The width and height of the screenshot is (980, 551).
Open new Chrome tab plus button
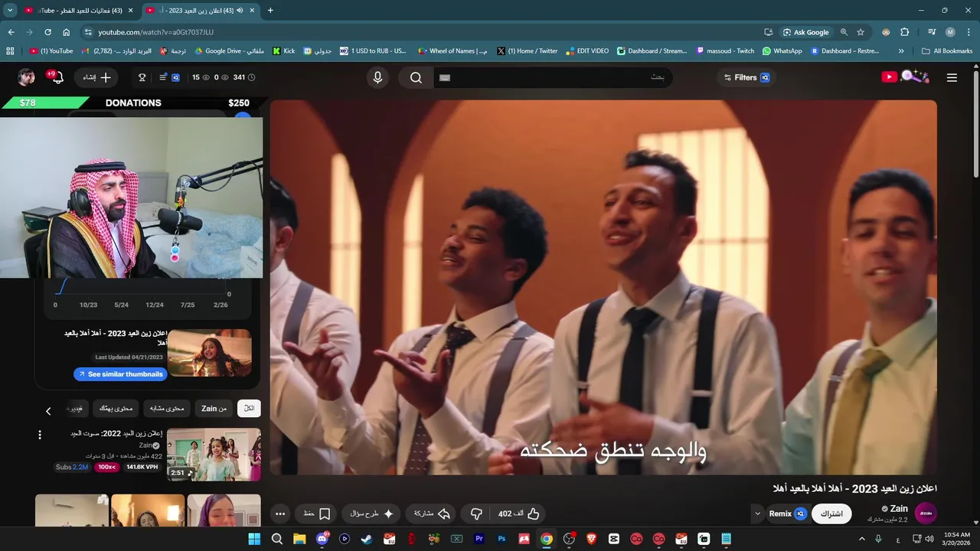(x=269, y=11)
